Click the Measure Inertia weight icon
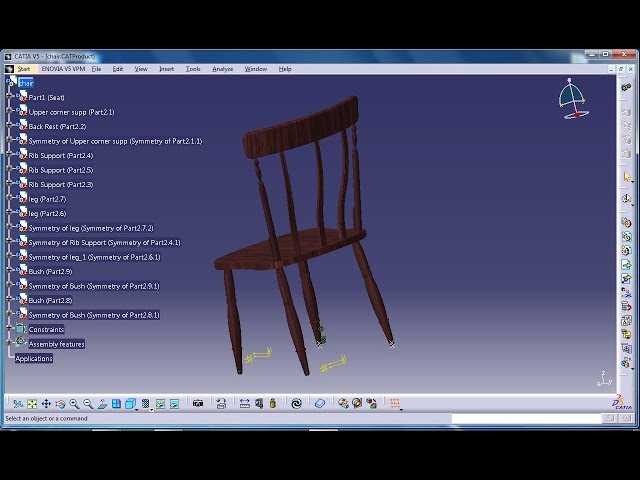 [x=273, y=404]
